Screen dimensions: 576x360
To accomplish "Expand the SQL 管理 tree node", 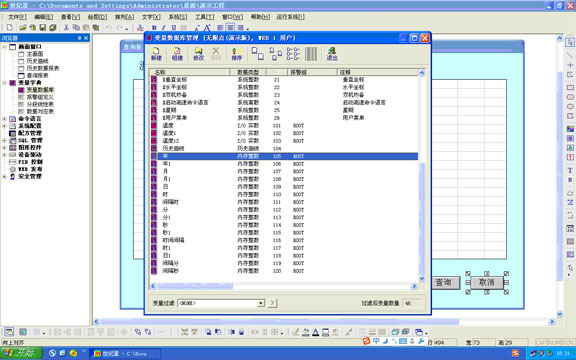I will pos(4,140).
